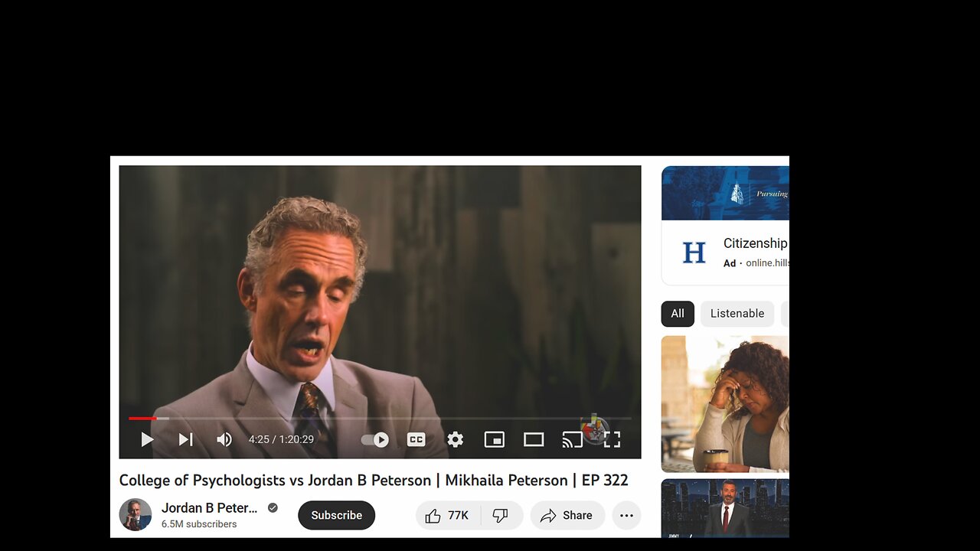Like the video (77K)
The width and height of the screenshot is (980, 551).
point(448,515)
